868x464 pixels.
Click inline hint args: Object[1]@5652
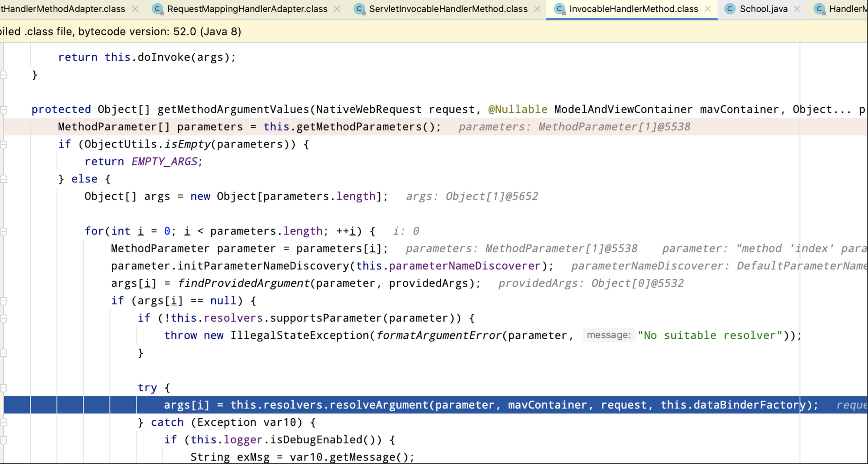pyautogui.click(x=472, y=196)
